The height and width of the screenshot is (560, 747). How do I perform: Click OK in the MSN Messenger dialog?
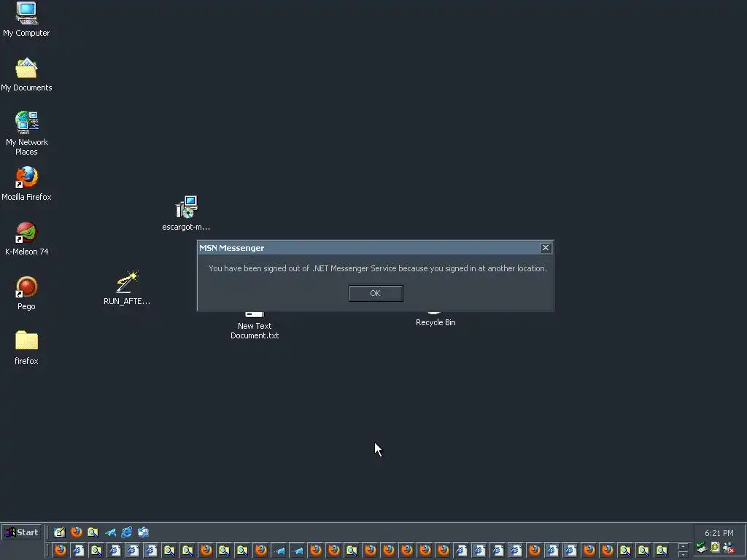tap(376, 293)
